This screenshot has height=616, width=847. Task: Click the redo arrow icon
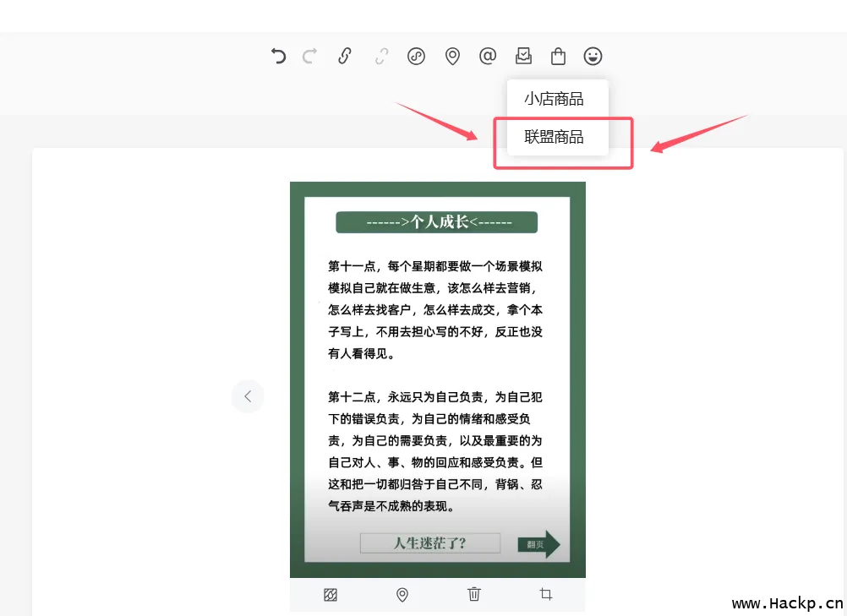coord(309,57)
